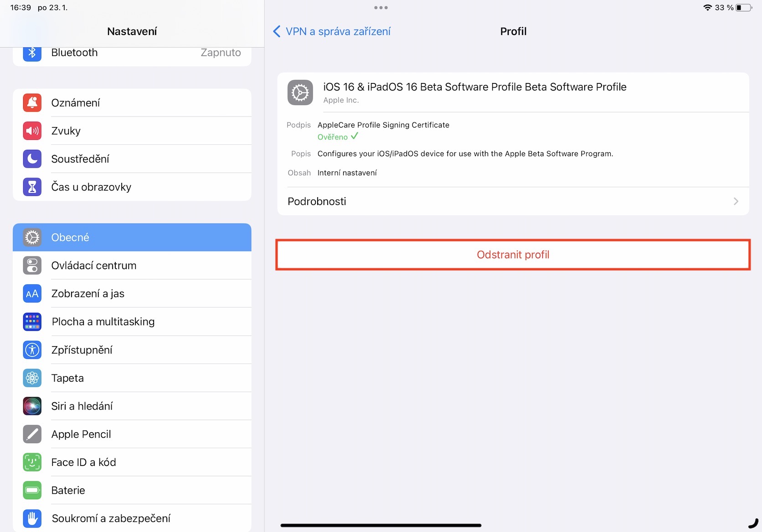The width and height of the screenshot is (762, 532).
Task: Expand Podrobnosti with the chevron arrow
Action: click(736, 201)
